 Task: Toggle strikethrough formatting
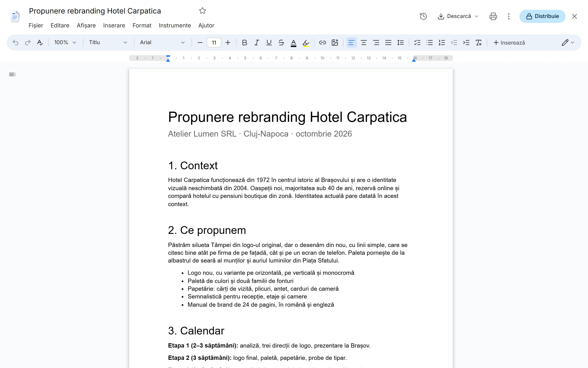(x=281, y=43)
